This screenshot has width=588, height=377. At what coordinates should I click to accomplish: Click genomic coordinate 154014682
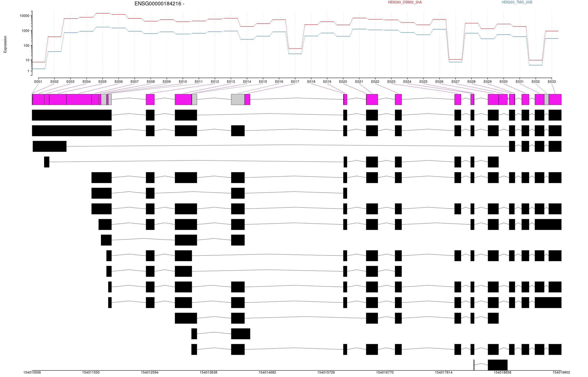click(267, 372)
